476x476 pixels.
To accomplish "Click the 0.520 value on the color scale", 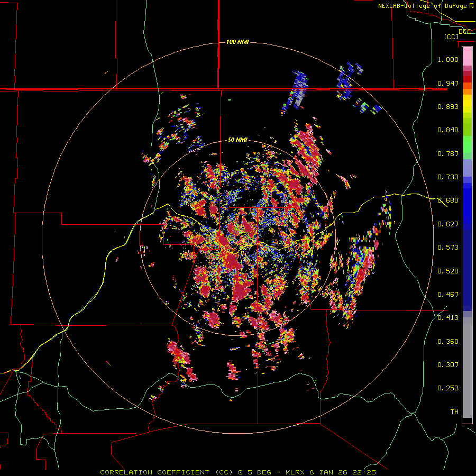I will pyautogui.click(x=448, y=271).
